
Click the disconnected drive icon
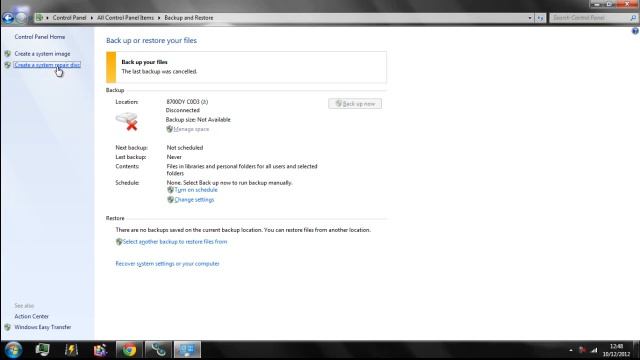127,121
